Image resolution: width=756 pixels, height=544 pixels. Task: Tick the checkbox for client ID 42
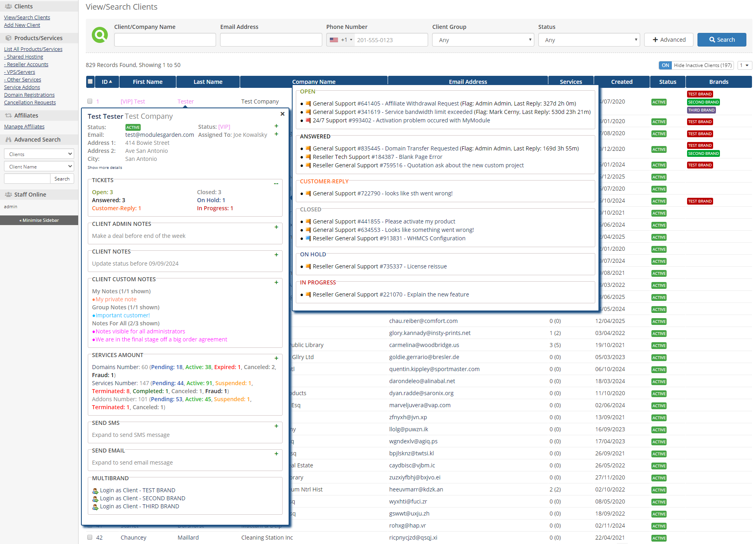click(90, 538)
